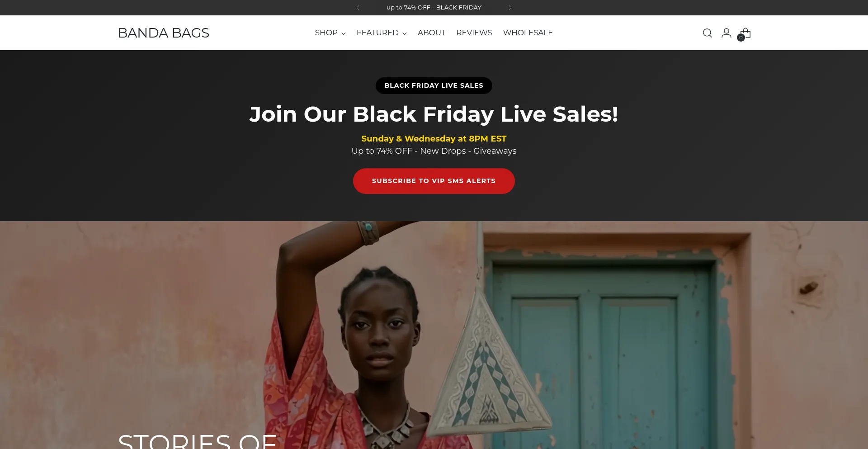Viewport: 868px width, 449px height.
Task: Visit the WHOLESALE page
Action: pyautogui.click(x=528, y=33)
